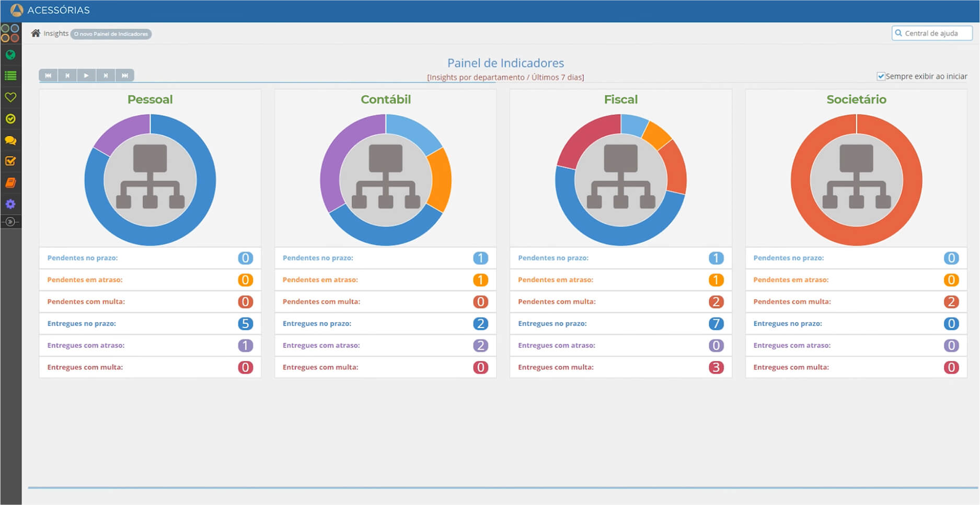Click Fiscal 'Pendentes no prazo' badge 1
980x505 pixels.
coord(716,258)
